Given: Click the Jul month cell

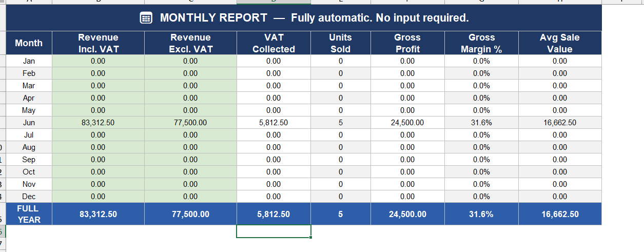Looking at the screenshot, I should [x=29, y=135].
